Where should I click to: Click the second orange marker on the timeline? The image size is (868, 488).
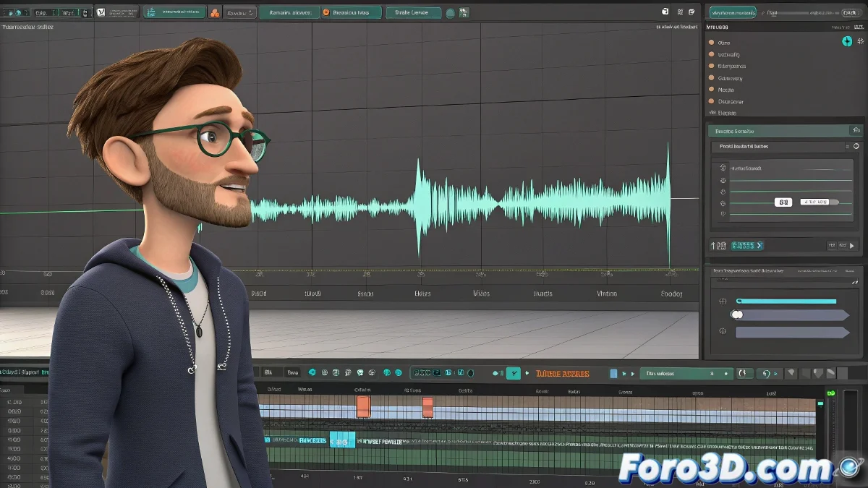[x=427, y=407]
